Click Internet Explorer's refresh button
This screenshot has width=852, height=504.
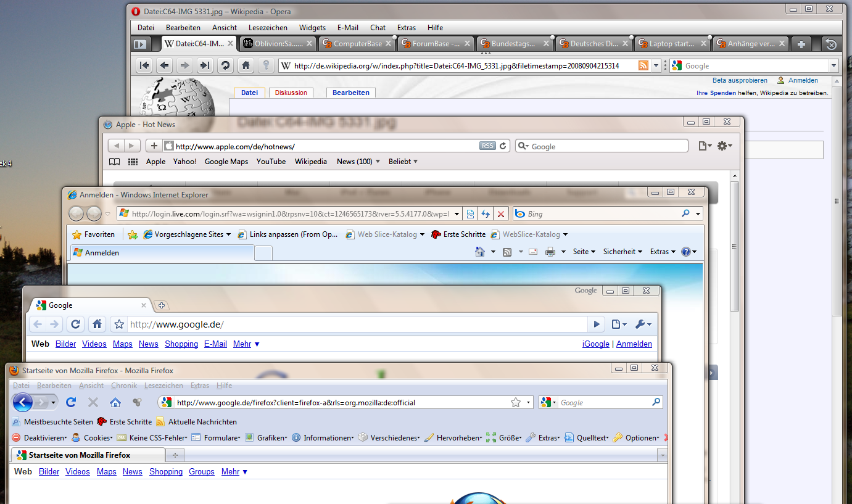486,214
